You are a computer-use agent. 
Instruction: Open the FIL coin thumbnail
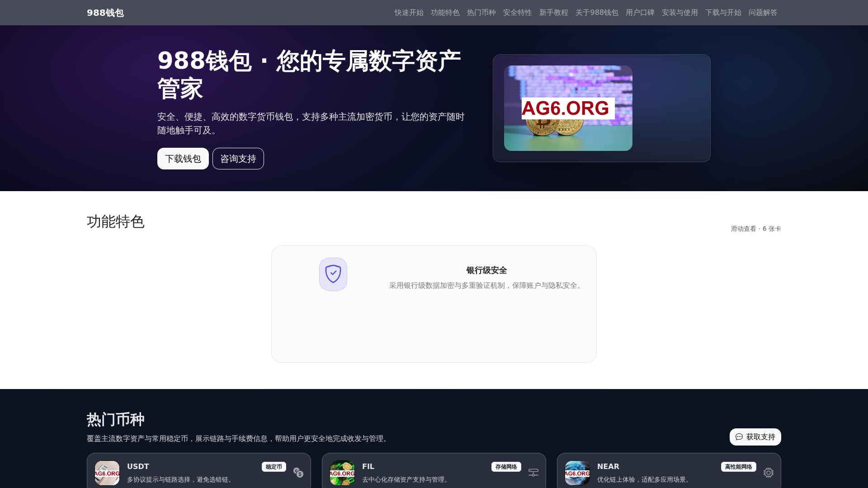pos(342,473)
